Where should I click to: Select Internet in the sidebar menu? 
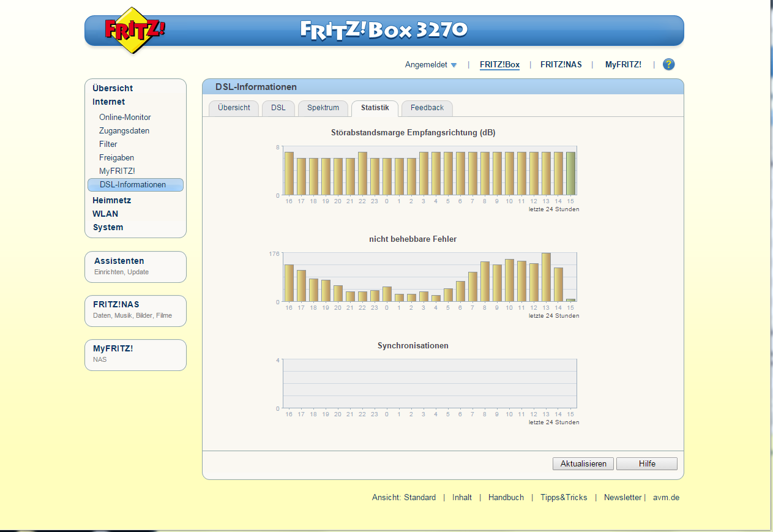[x=108, y=102]
